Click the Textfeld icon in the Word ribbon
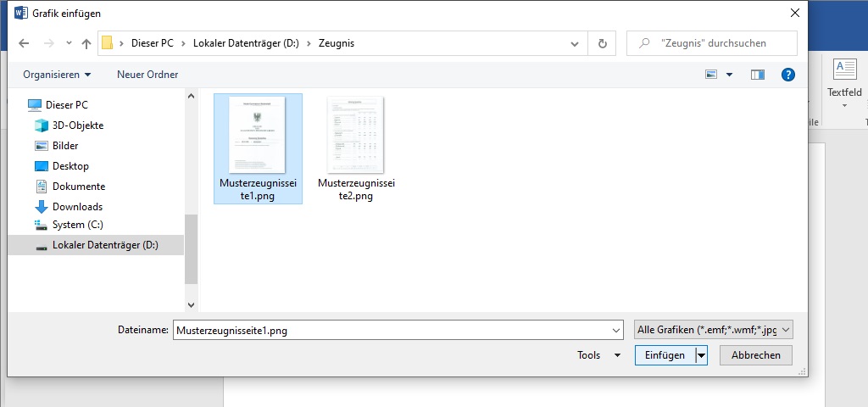This screenshot has width=868, height=407. point(844,70)
